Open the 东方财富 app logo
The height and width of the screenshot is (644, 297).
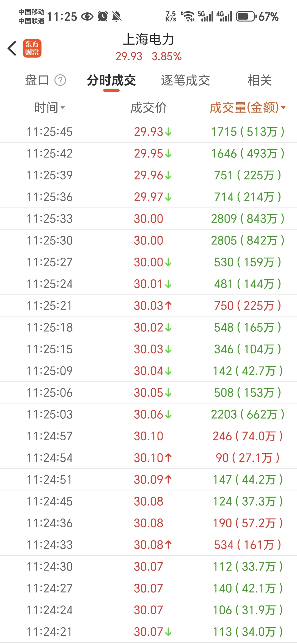32,48
